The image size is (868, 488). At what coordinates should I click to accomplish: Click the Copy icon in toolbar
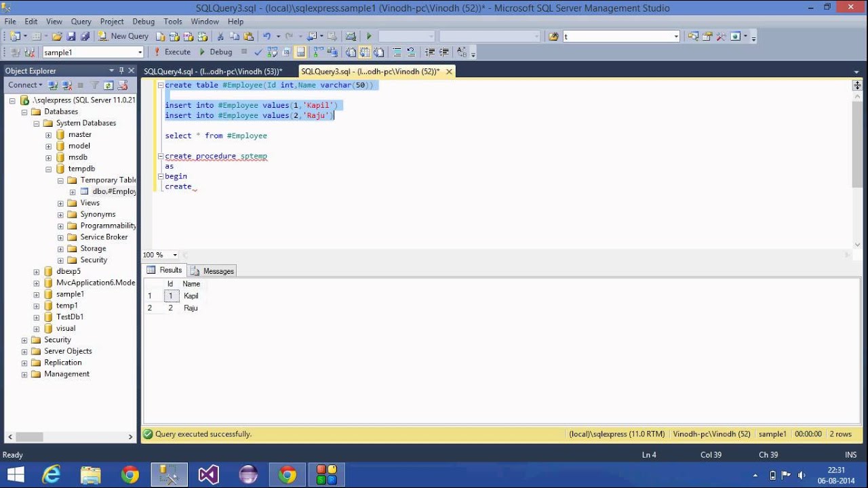pyautogui.click(x=235, y=36)
